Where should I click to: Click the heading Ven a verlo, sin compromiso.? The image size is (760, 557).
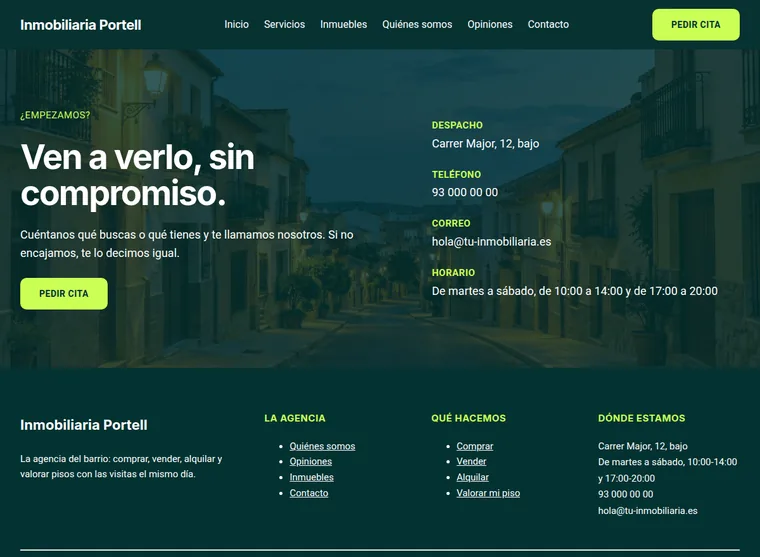click(138, 175)
